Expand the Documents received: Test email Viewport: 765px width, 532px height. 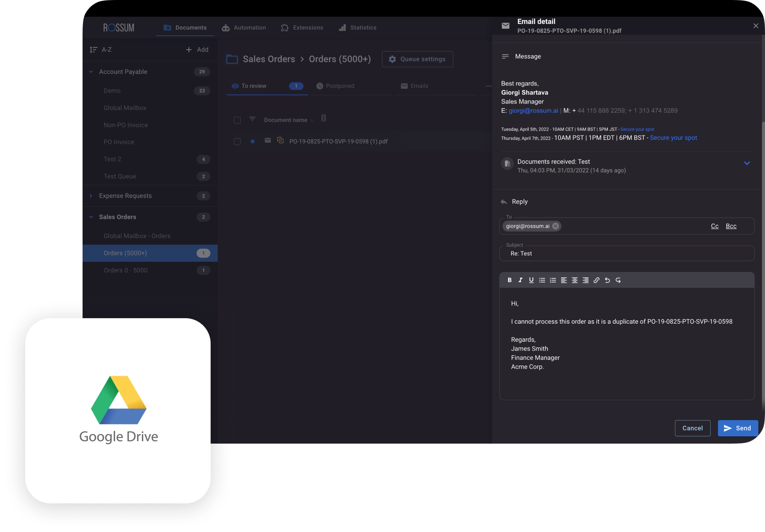[x=747, y=163]
